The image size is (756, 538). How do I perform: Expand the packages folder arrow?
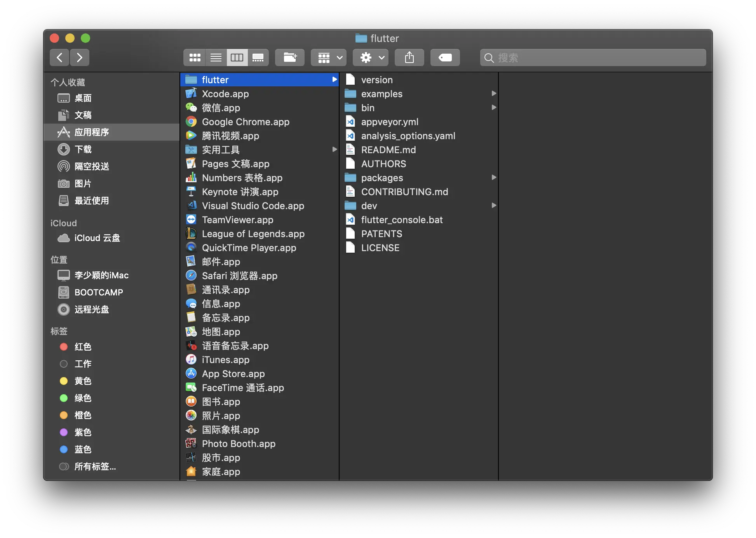pyautogui.click(x=494, y=178)
